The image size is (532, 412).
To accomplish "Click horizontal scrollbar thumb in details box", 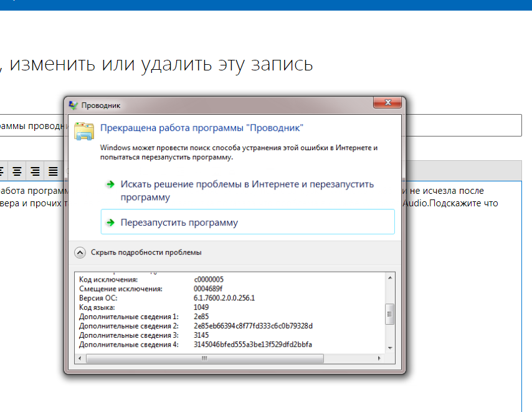I will [205, 358].
